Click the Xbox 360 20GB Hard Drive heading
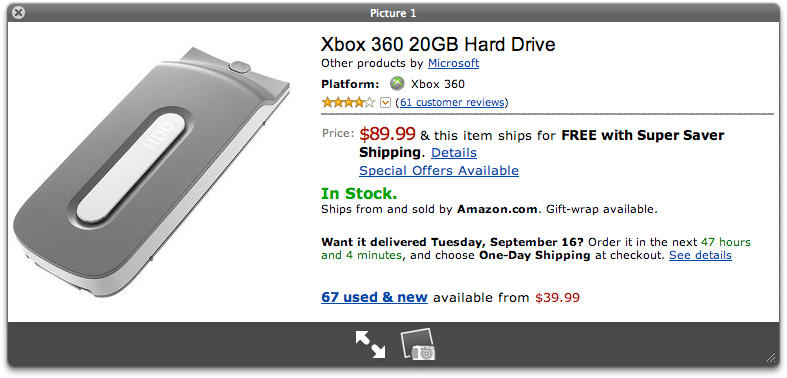Screen dimensions: 787x378 [438, 45]
